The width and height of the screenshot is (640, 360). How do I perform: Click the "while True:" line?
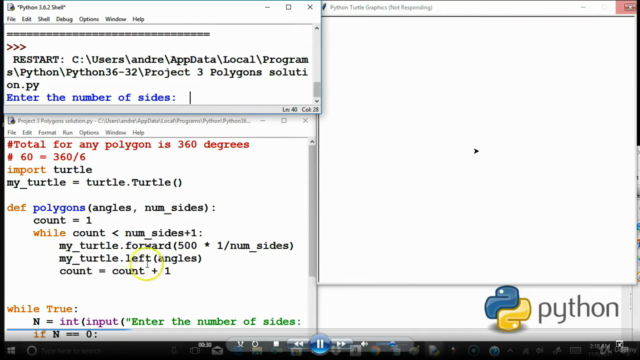click(42, 309)
